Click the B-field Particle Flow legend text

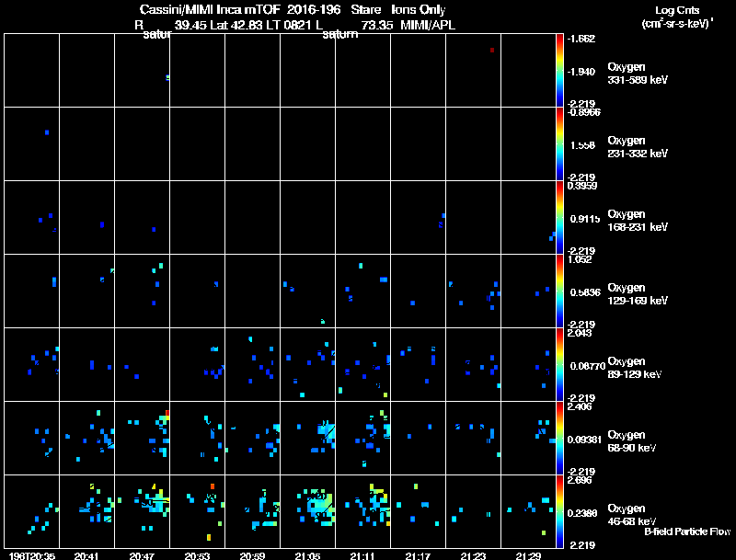[687, 531]
